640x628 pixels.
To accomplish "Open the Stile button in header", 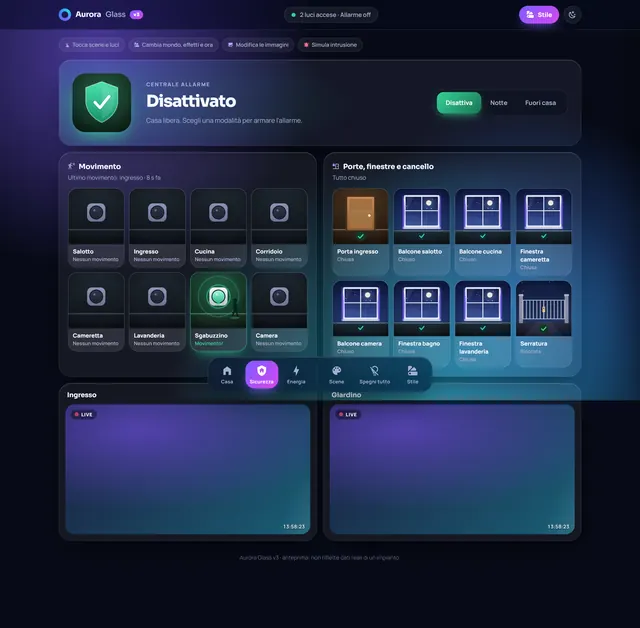I will click(x=539, y=15).
